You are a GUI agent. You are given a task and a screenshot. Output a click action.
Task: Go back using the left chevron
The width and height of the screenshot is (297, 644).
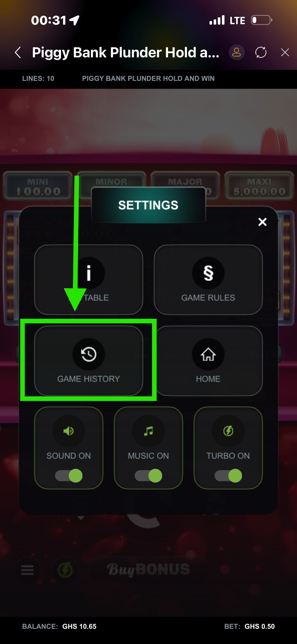(x=18, y=53)
